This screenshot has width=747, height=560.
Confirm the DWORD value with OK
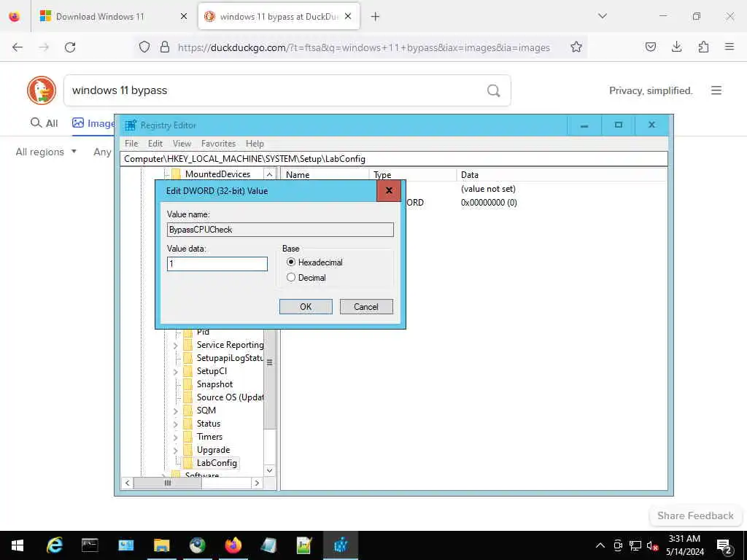pyautogui.click(x=306, y=307)
